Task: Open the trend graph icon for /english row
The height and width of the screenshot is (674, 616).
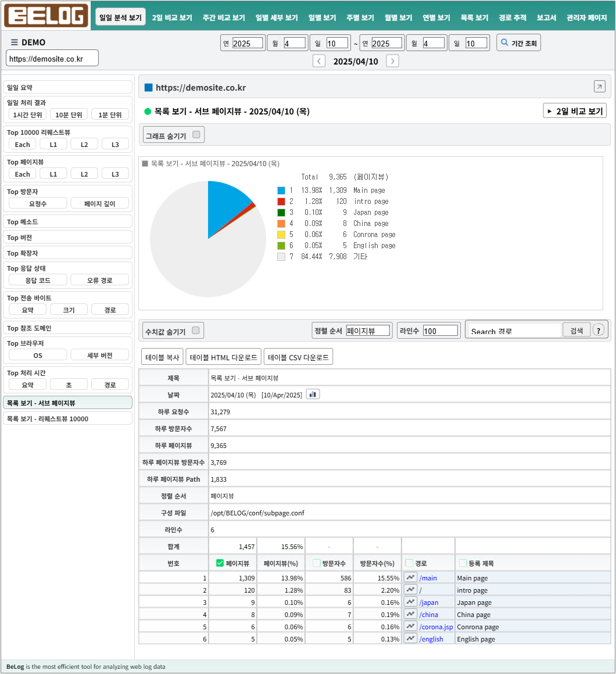Action: pyautogui.click(x=410, y=639)
